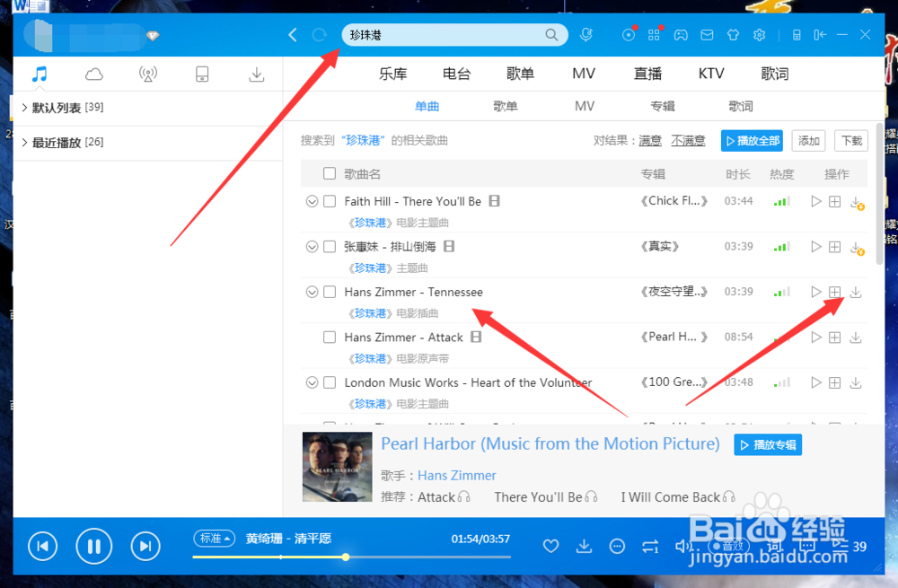Play London Music Works track

(816, 382)
